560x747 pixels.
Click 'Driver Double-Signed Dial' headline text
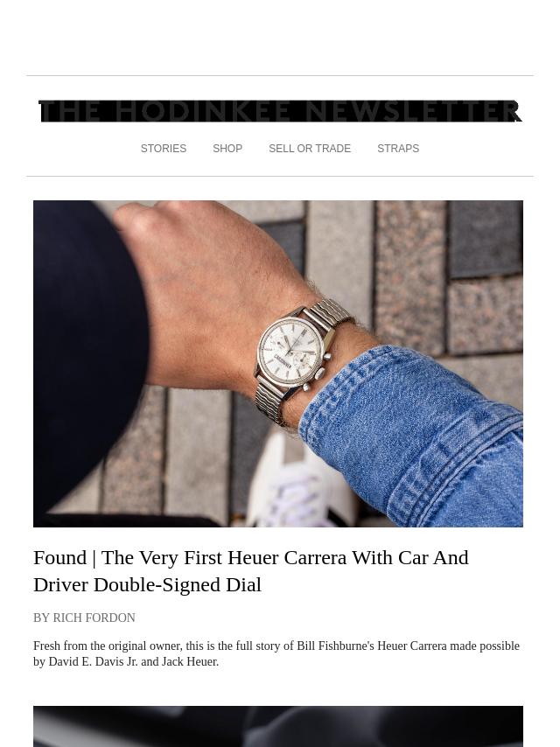pyautogui.click(x=147, y=584)
